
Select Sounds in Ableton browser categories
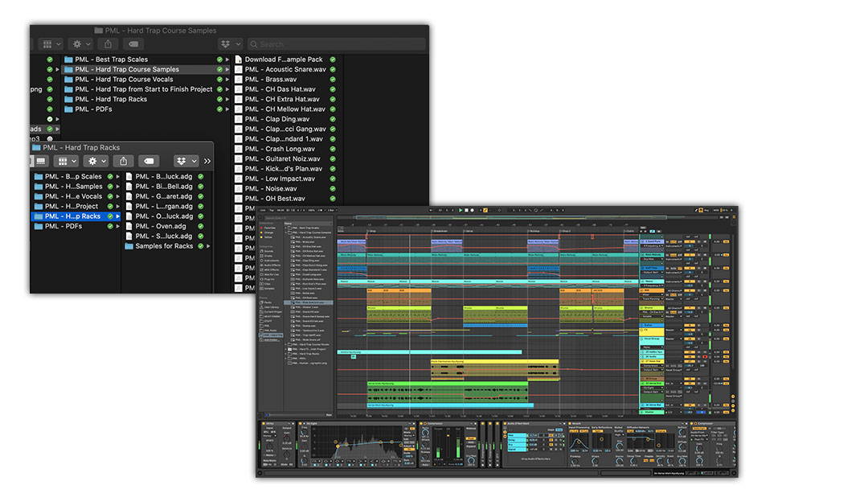(x=268, y=251)
